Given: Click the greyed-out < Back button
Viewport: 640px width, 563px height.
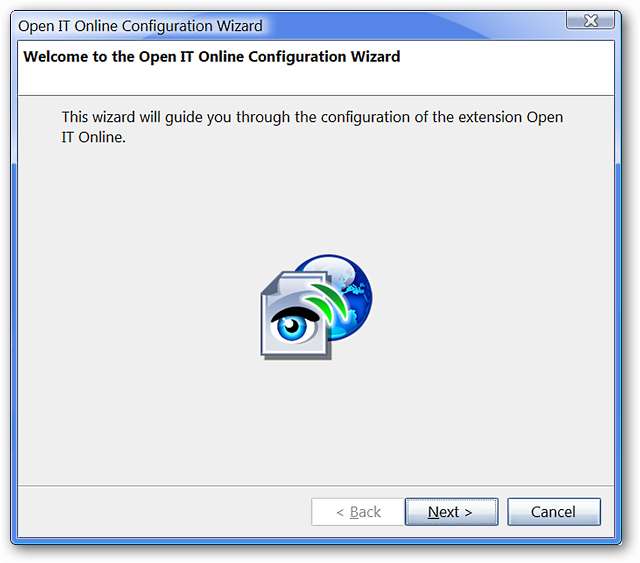Looking at the screenshot, I should (x=358, y=512).
